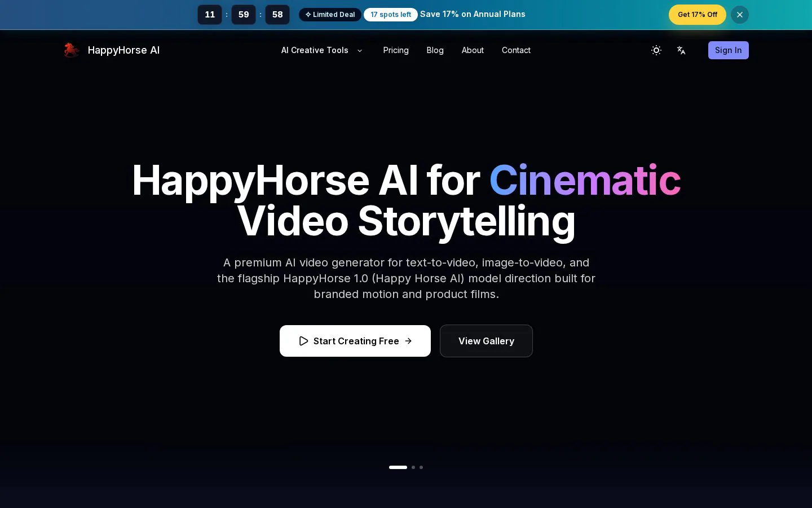Go to the Blog page
Image resolution: width=812 pixels, height=508 pixels.
pos(435,50)
